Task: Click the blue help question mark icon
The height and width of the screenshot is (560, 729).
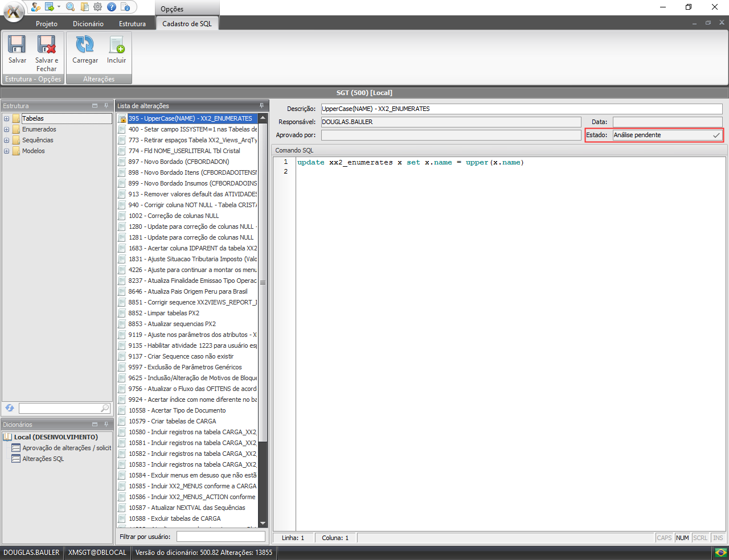Action: (112, 7)
